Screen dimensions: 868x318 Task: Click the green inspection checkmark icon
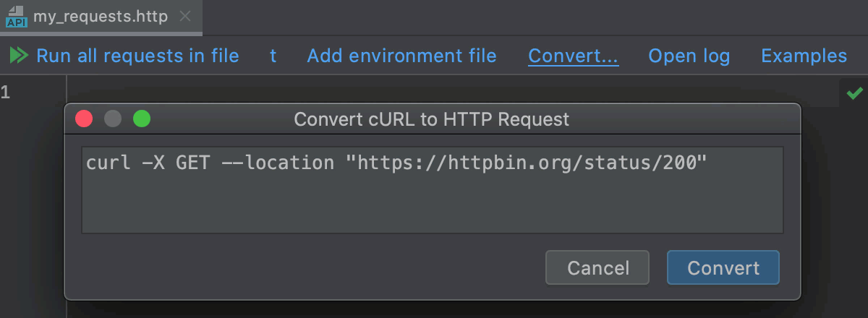click(x=855, y=93)
